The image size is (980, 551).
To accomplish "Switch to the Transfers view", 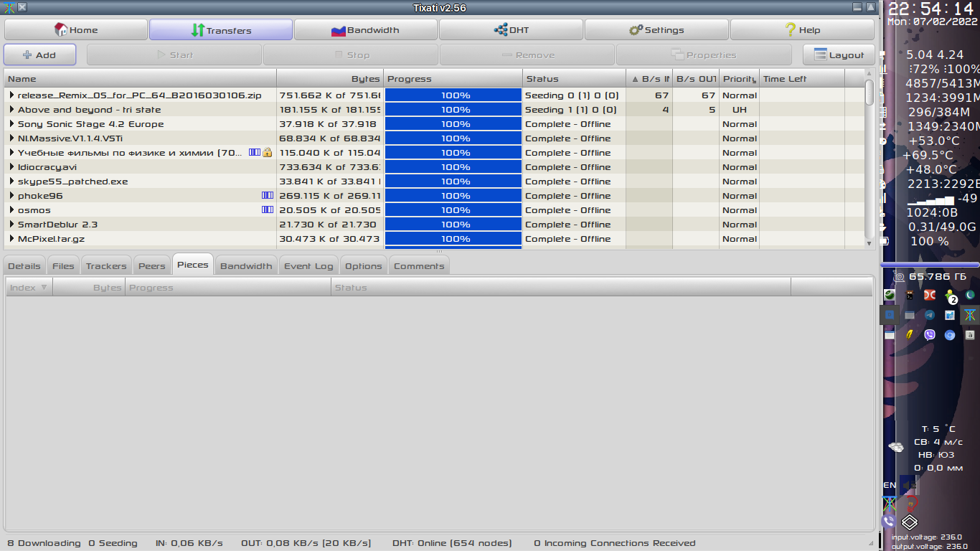I will 221,30.
